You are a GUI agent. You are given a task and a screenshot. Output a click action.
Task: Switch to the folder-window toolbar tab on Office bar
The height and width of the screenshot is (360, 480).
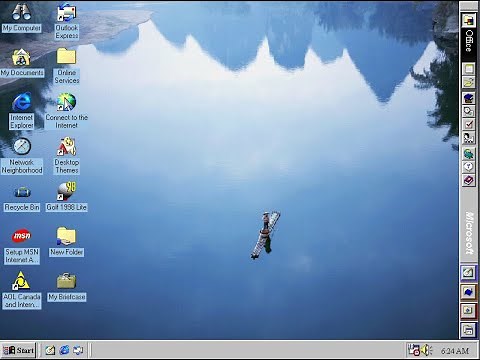(x=469, y=330)
